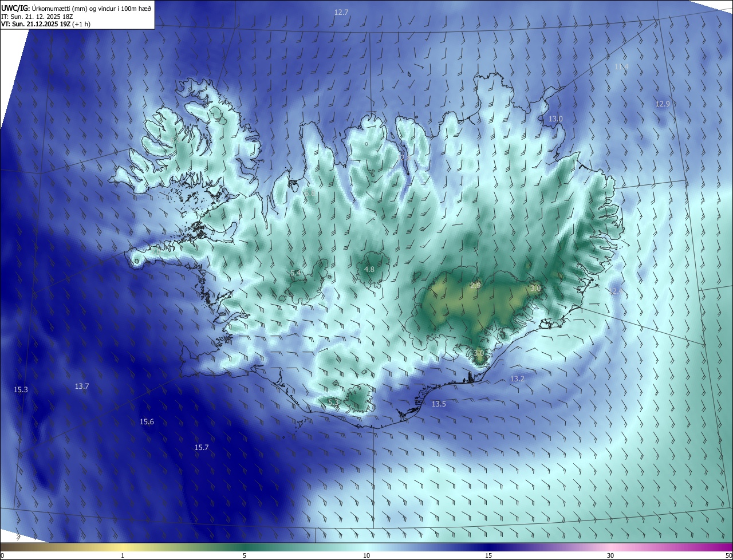The image size is (733, 560).
Task: Click the 15.7 value in the dark blue area
Action: click(x=202, y=448)
